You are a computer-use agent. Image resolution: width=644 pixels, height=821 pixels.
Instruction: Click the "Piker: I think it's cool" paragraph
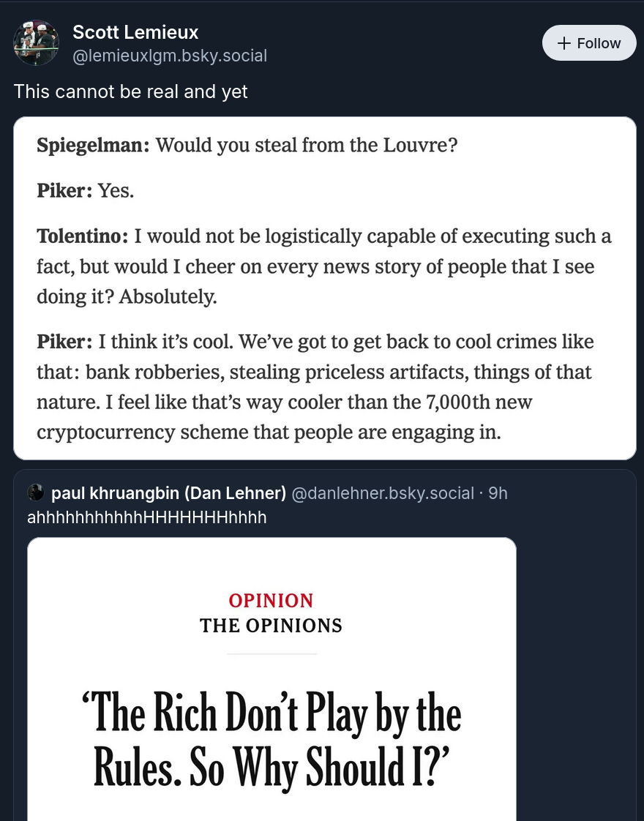pyautogui.click(x=315, y=386)
